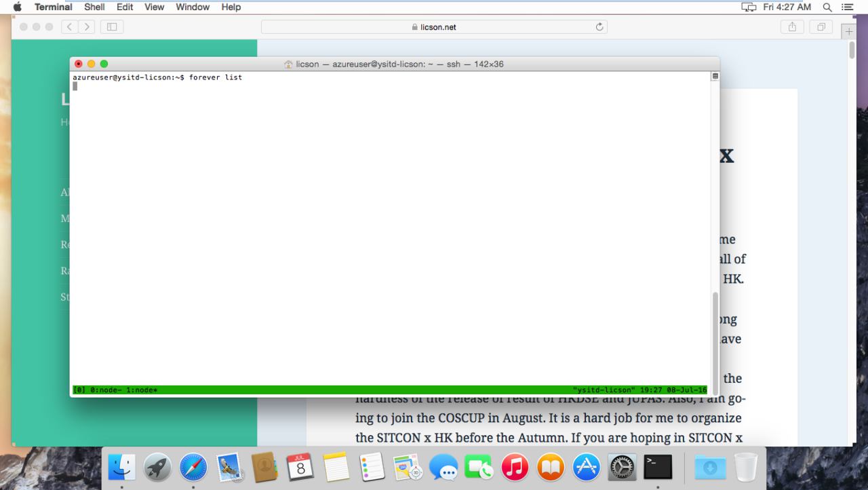Open the View menu

pyautogui.click(x=155, y=7)
